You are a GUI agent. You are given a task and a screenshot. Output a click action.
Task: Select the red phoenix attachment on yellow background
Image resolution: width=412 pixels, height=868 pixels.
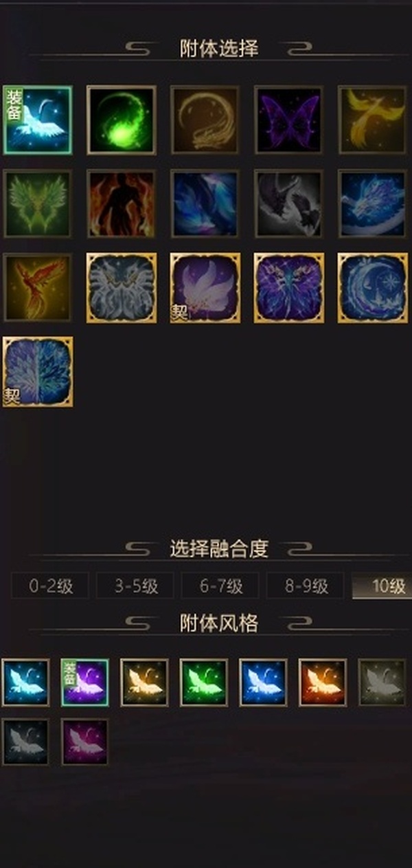tap(37, 287)
